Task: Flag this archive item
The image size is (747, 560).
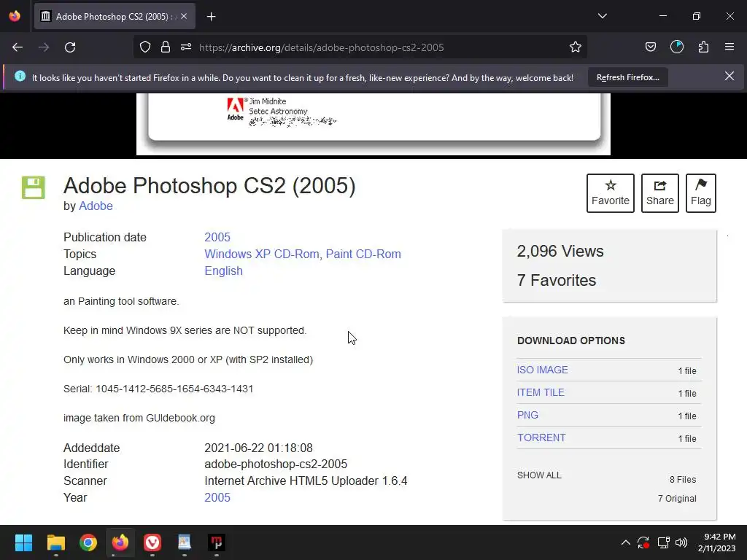Action: (x=701, y=193)
